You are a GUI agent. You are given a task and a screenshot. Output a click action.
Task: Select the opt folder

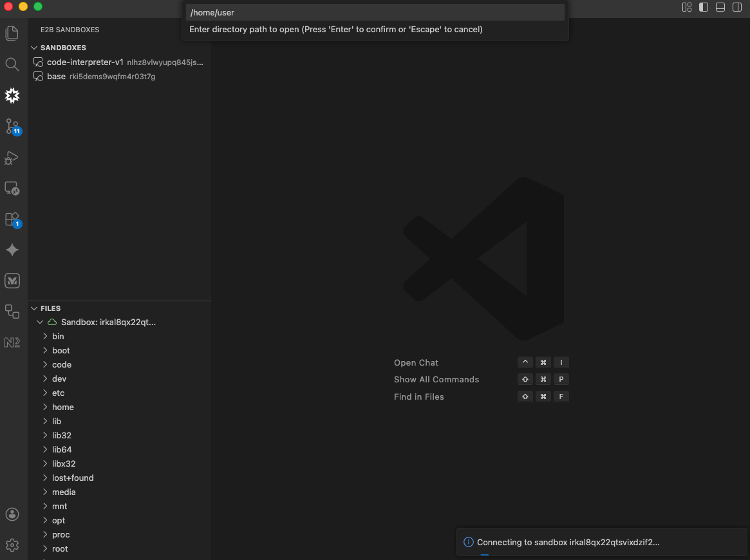120,520
